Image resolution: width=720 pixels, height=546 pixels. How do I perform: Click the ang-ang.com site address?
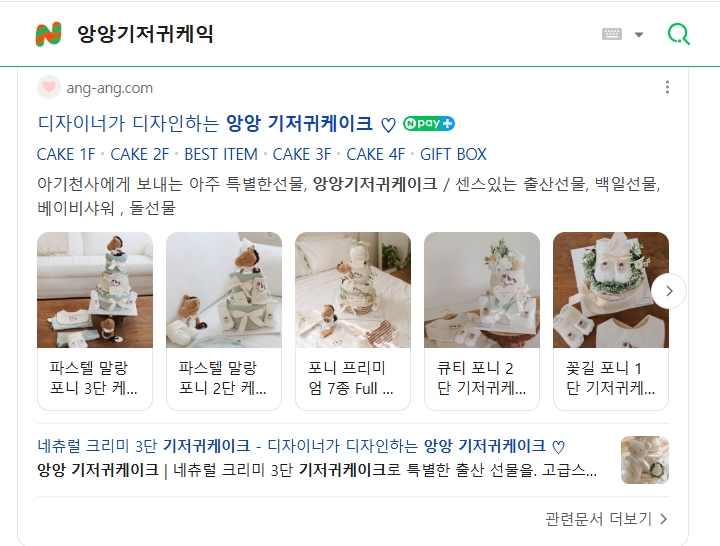[110, 88]
